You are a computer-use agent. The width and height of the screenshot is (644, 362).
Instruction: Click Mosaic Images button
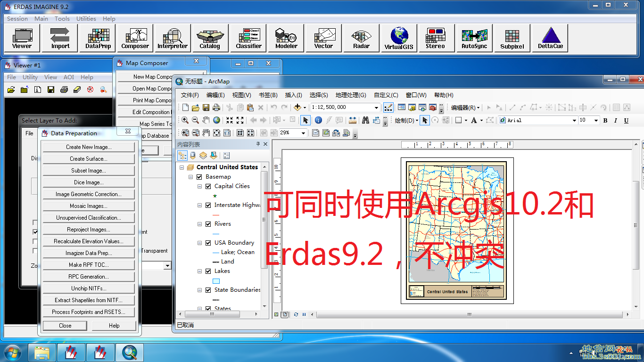(x=89, y=206)
